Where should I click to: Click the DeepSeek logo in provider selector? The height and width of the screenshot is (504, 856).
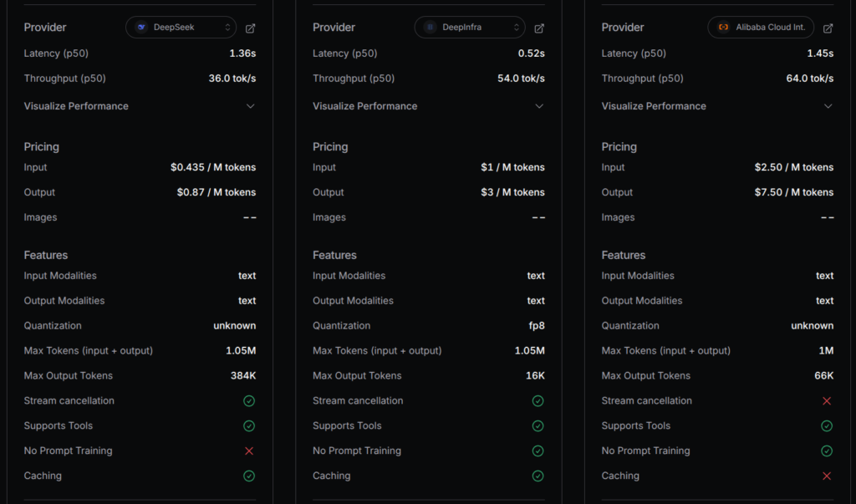tap(141, 28)
